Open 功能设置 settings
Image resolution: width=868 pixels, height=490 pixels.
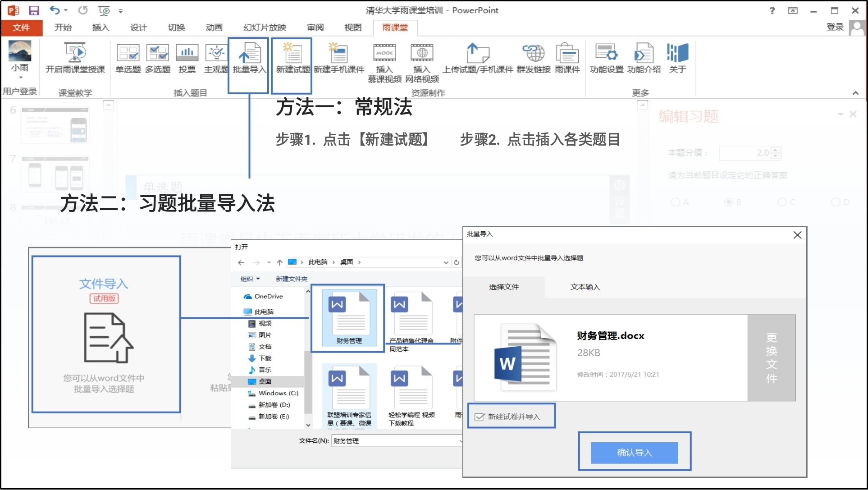click(x=607, y=57)
